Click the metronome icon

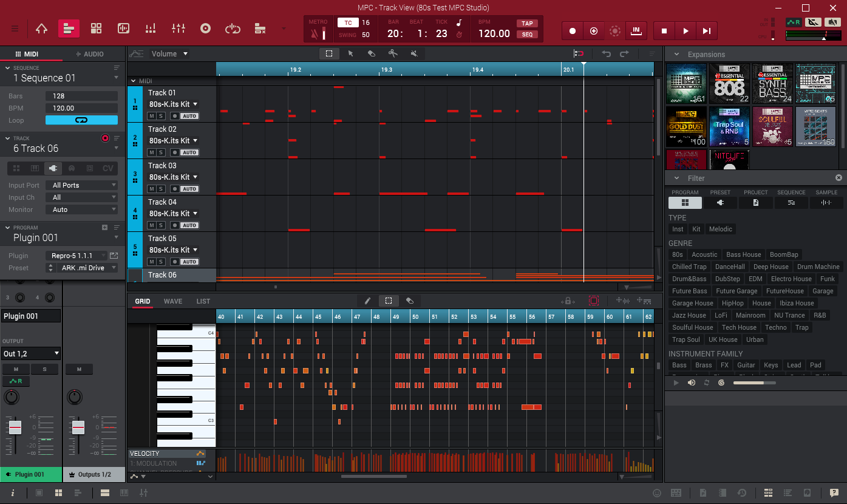tap(314, 33)
